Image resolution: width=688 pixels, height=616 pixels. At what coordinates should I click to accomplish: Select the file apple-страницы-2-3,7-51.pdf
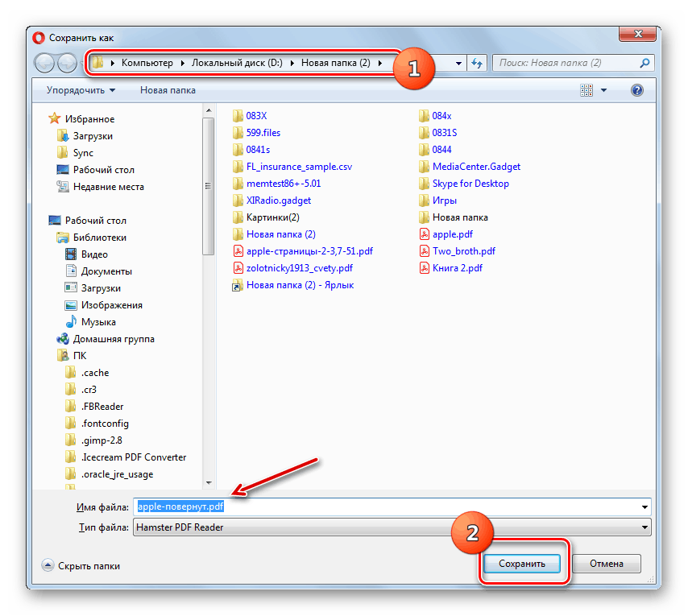pos(309,251)
